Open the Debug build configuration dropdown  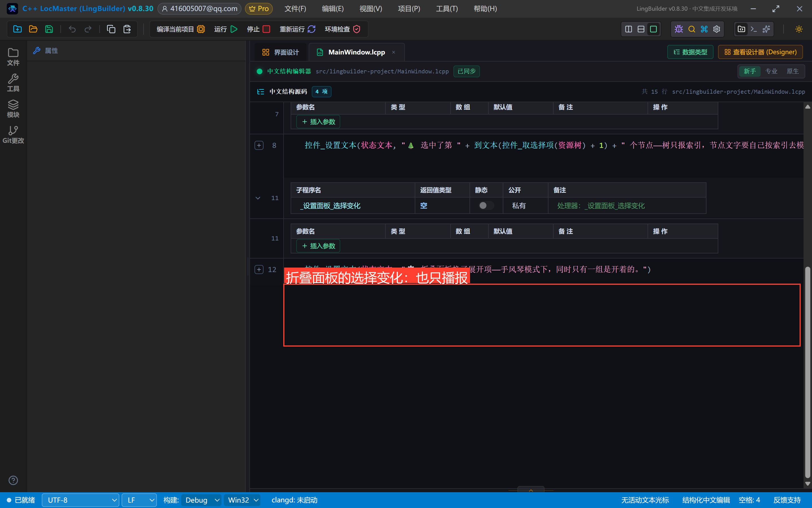point(202,500)
